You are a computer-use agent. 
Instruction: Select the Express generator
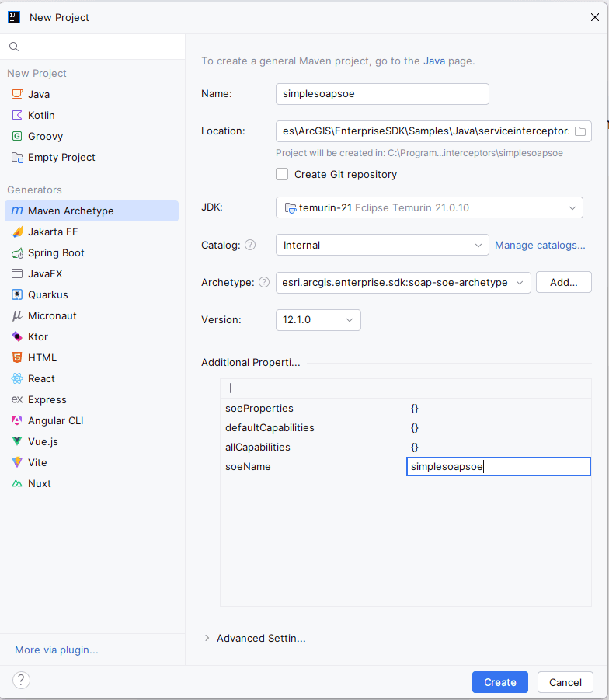pyautogui.click(x=92, y=399)
